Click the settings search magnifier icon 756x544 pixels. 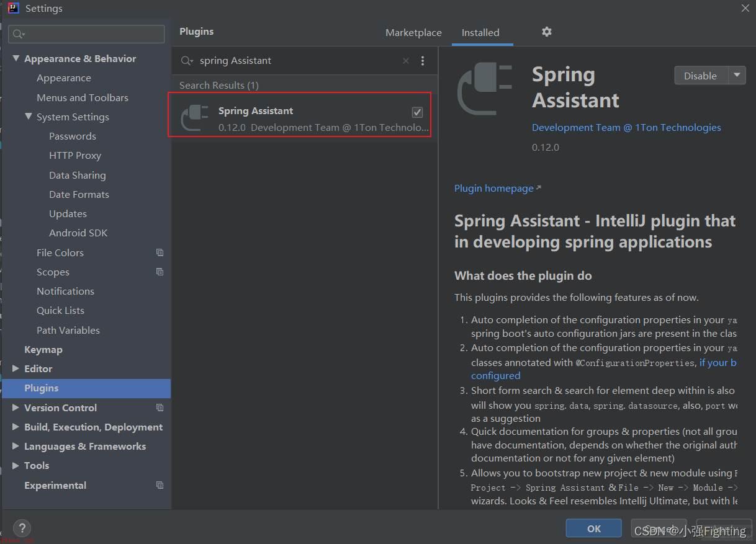click(19, 34)
